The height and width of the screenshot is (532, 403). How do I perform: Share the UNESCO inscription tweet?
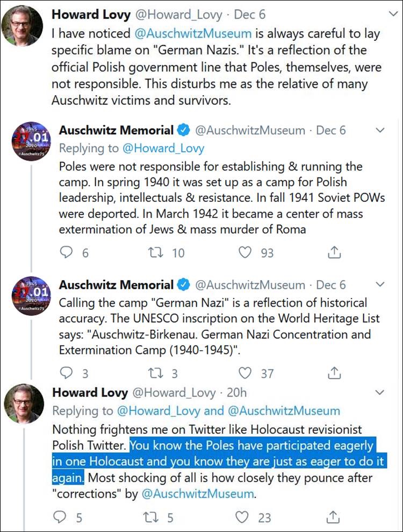334,372
